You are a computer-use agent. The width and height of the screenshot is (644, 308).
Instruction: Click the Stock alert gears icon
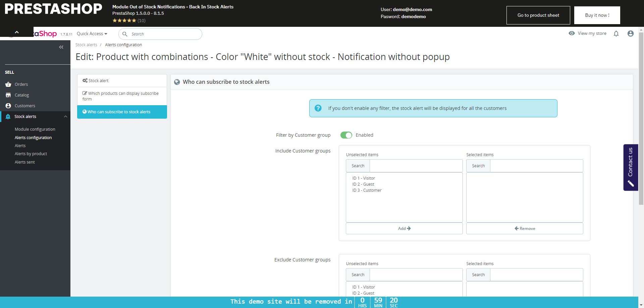click(x=85, y=80)
